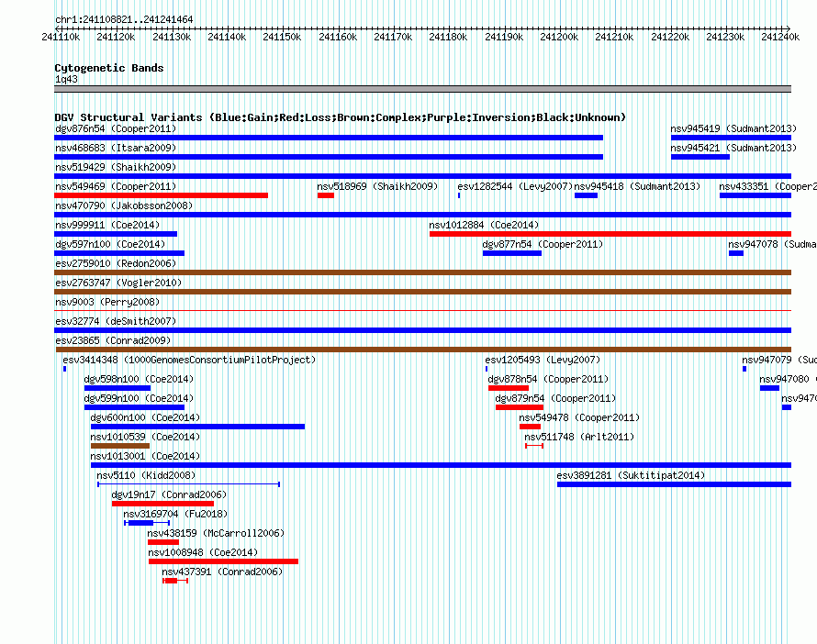Click nsv999911 (Coe2014) label
817x644 pixels.
click(x=107, y=225)
